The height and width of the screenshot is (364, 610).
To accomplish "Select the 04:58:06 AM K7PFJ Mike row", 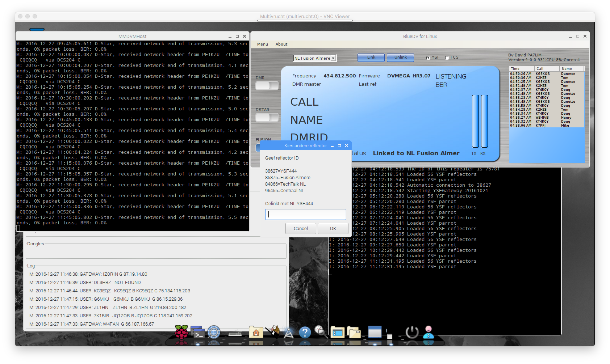I will coord(546,126).
